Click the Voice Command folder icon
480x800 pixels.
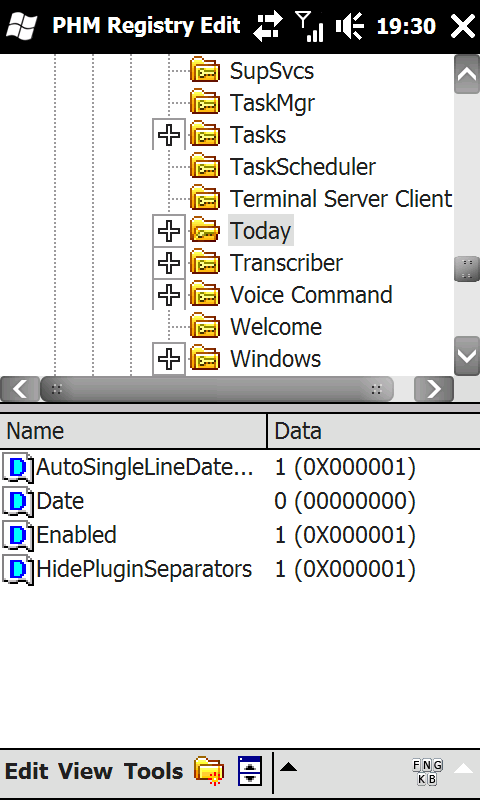coord(205,295)
